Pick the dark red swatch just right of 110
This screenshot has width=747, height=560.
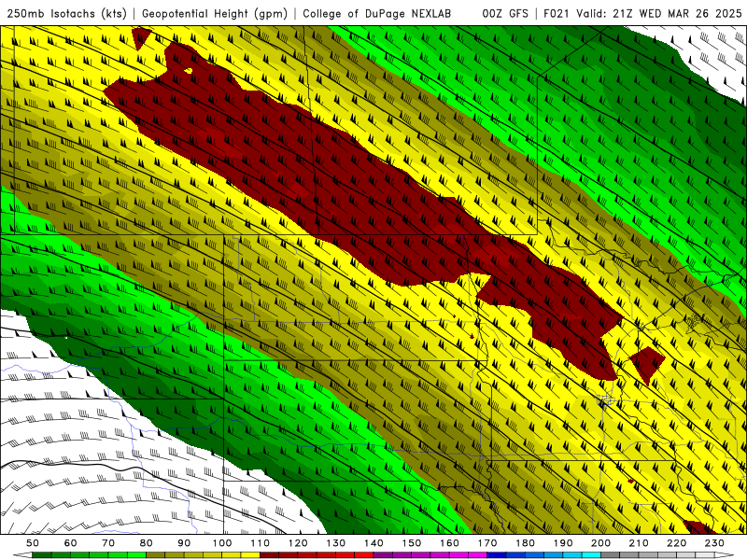pos(269,555)
